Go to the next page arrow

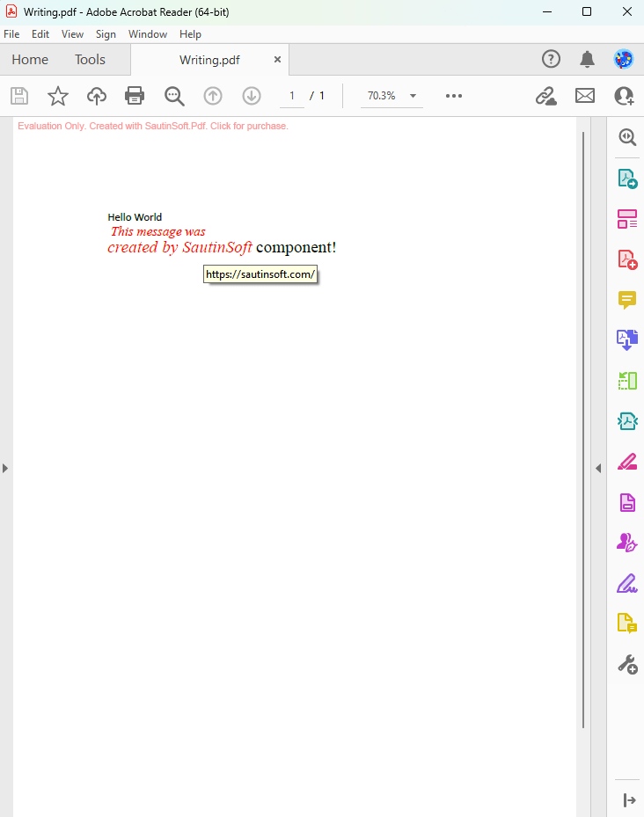click(252, 96)
